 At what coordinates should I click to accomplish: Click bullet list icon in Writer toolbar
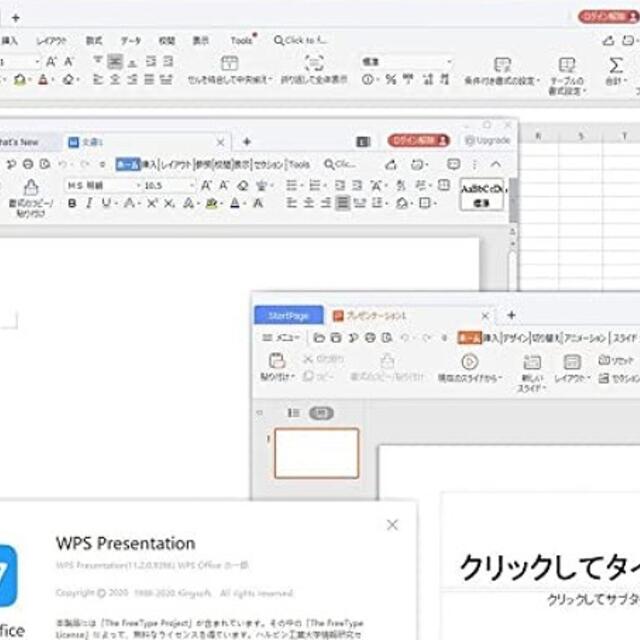(291, 186)
